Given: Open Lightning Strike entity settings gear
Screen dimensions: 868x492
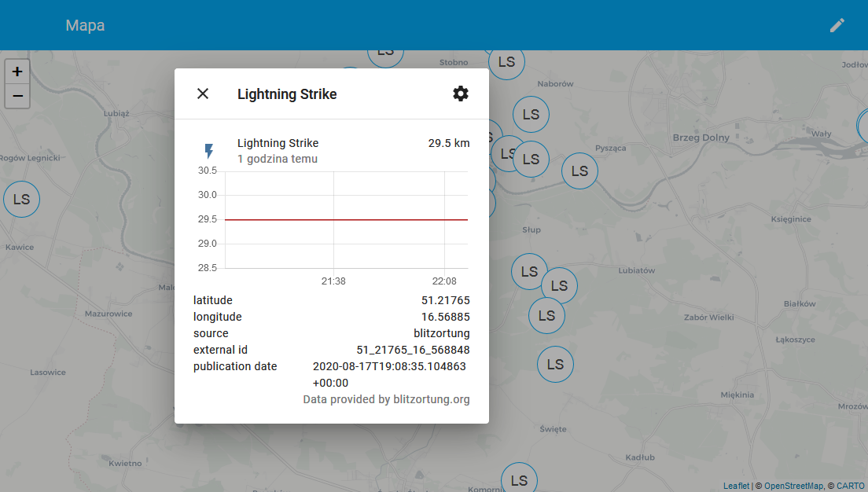Looking at the screenshot, I should [461, 94].
